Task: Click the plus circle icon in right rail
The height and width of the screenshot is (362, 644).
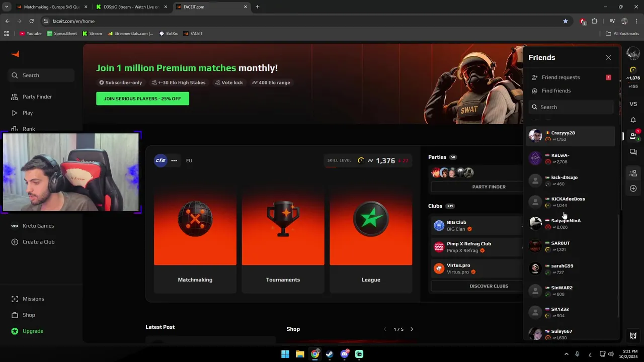Action: point(633,189)
